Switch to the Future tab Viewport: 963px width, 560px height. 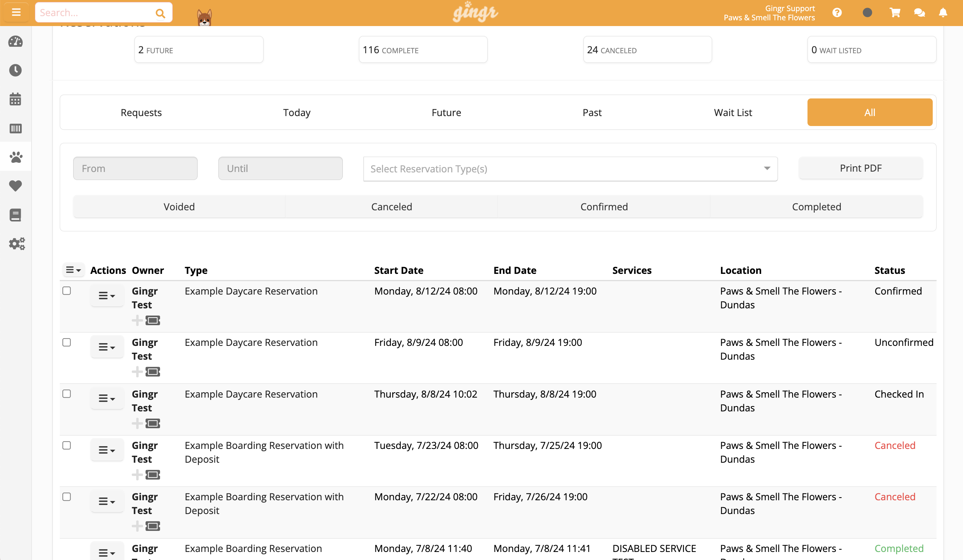click(x=446, y=112)
